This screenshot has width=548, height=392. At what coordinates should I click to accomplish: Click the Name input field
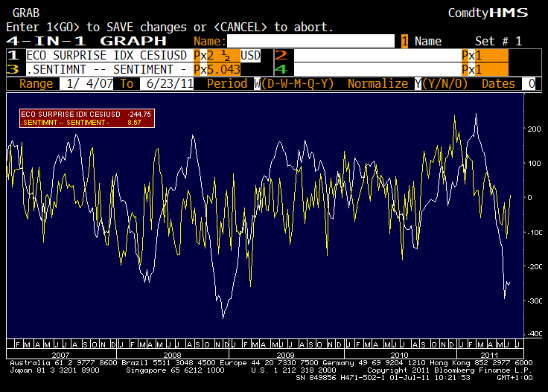[310, 41]
